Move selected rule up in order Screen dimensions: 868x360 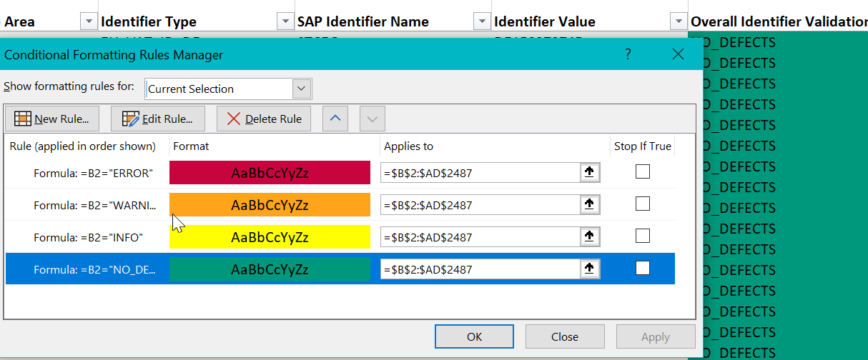click(335, 119)
